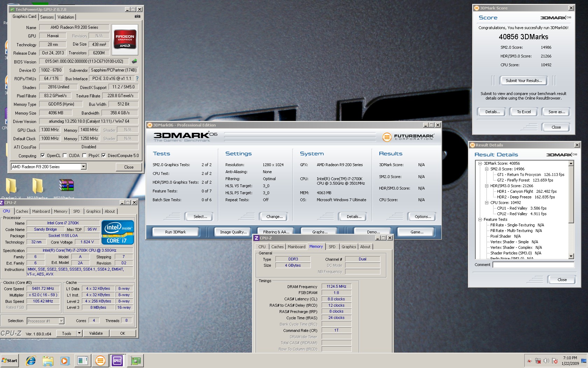Click the GPU-Z camera screenshot icon

[x=138, y=16]
